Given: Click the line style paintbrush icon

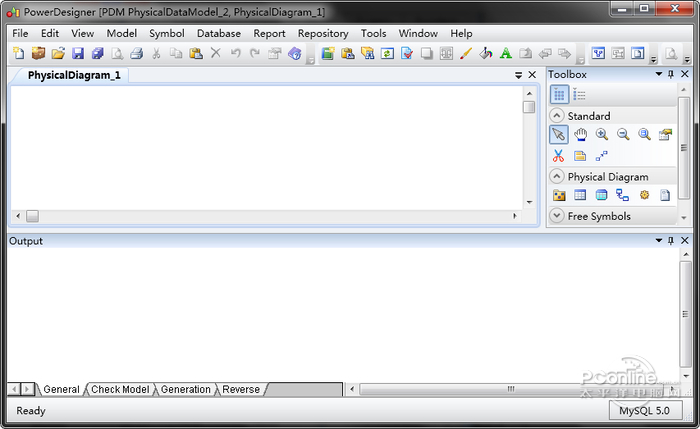Looking at the screenshot, I should (466, 54).
